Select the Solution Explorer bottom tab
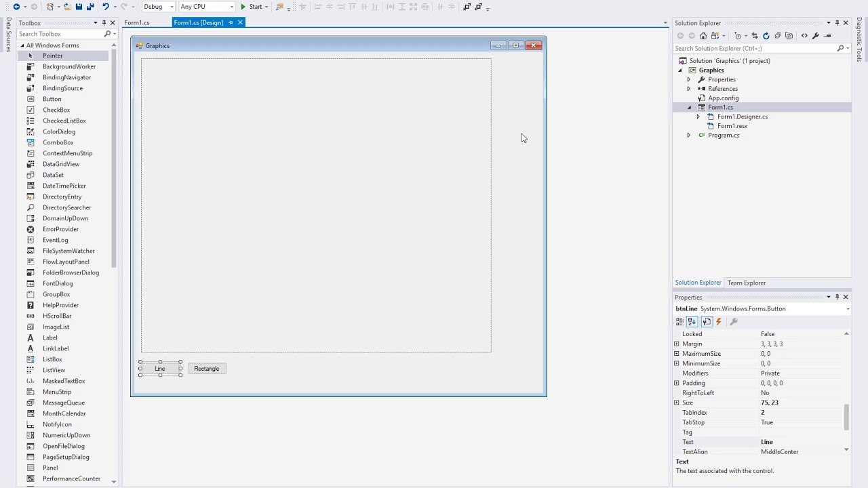 point(698,283)
